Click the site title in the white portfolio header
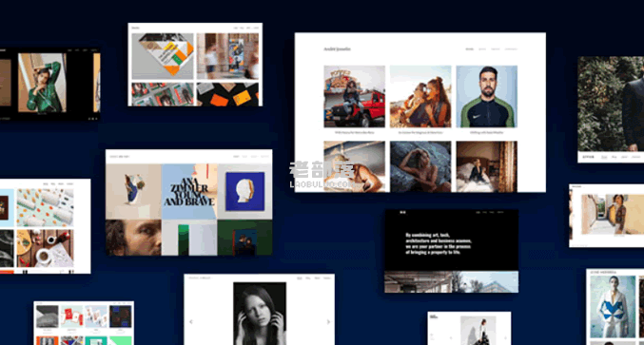Screen dimensions: 644x345 coord(337,48)
